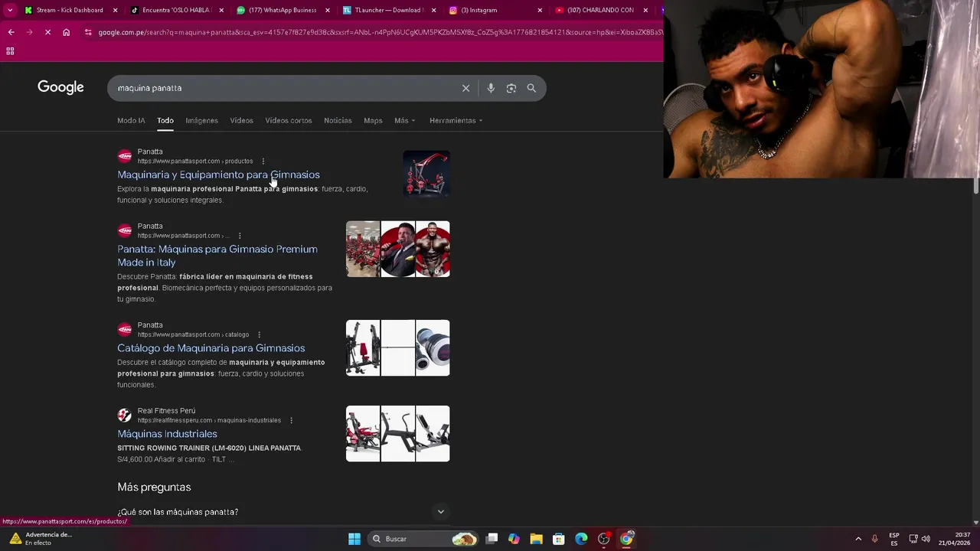Click the taskbar Buscar search box
980x551 pixels.
pos(423,539)
